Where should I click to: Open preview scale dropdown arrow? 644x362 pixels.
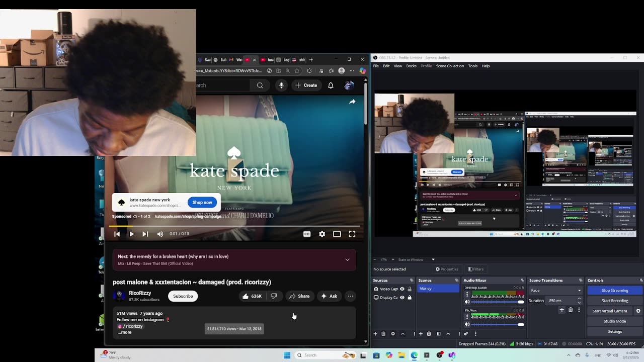433,259
